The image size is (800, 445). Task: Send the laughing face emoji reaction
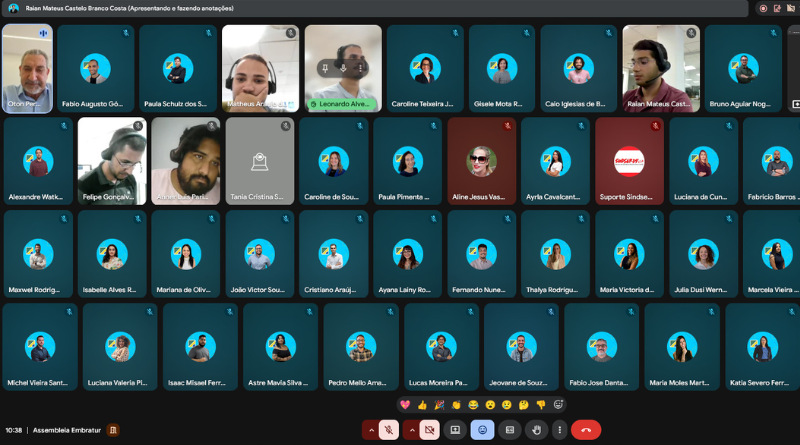(473, 405)
